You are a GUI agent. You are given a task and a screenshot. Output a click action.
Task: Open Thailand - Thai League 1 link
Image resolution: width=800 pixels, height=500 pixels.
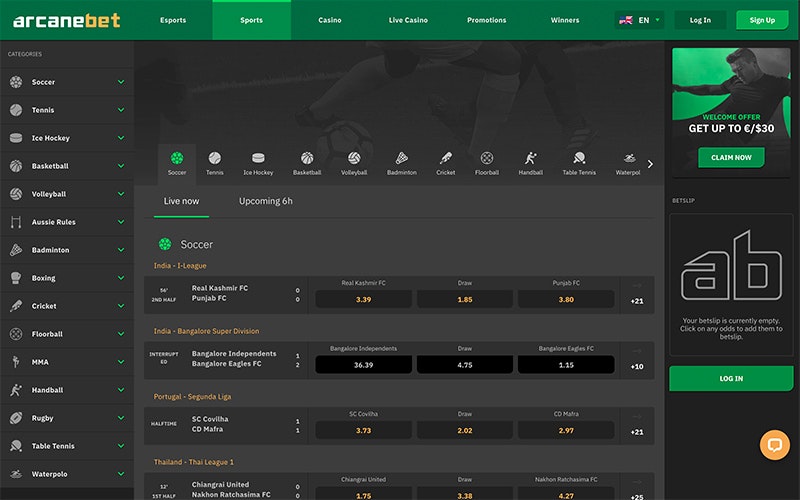click(194, 462)
